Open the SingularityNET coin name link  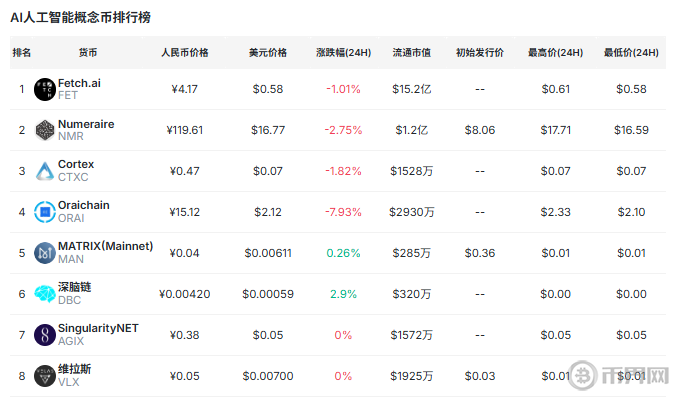click(98, 328)
